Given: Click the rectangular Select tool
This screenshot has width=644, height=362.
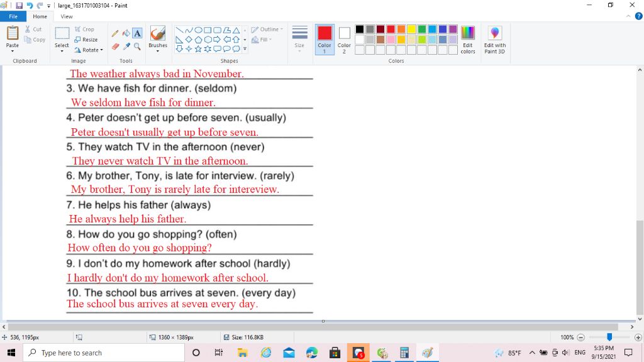Looking at the screenshot, I should [x=62, y=33].
